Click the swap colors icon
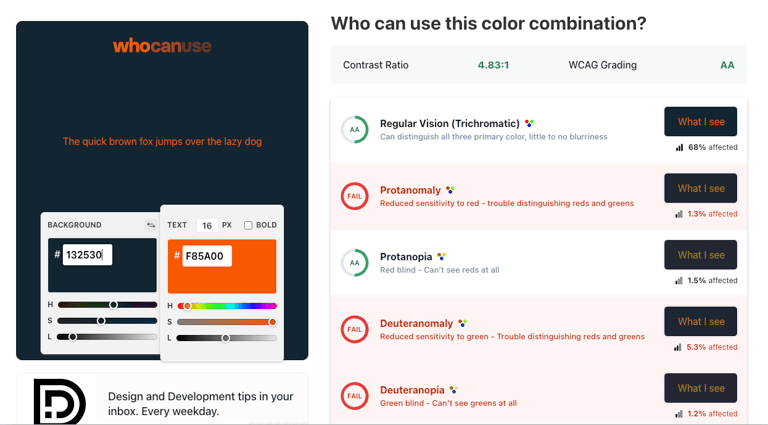 pyautogui.click(x=150, y=225)
